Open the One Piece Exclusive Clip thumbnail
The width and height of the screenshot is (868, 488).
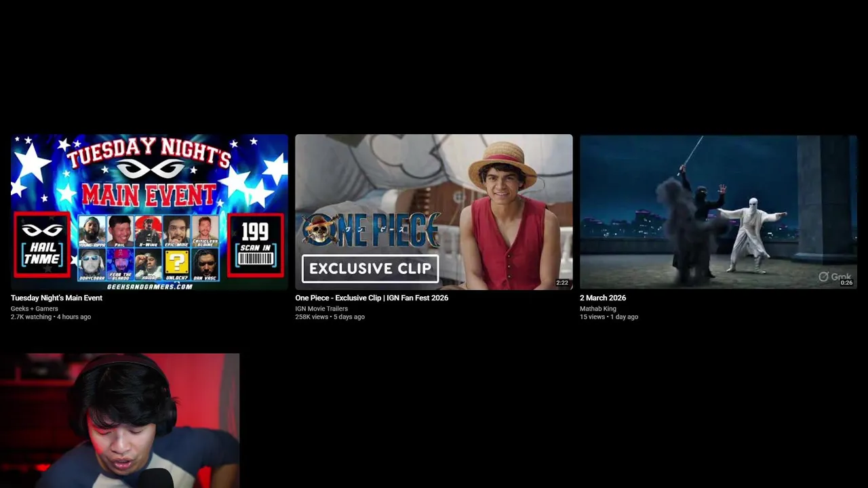click(434, 212)
